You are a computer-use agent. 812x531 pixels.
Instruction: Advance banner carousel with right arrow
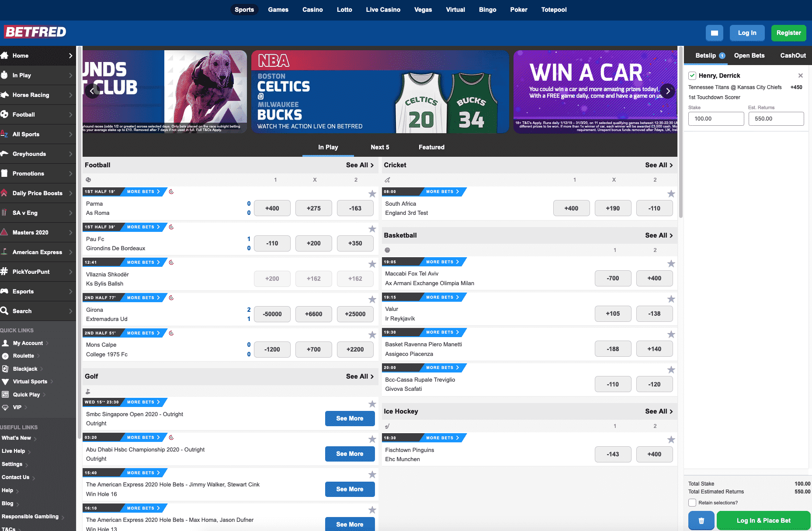668,91
